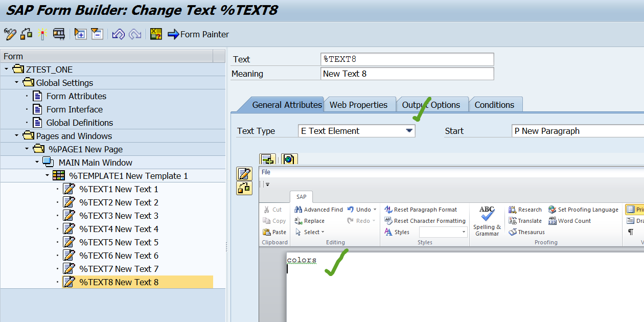This screenshot has height=322, width=644.
Task: Select %TEXT1 New Text 1 node
Action: 119,189
